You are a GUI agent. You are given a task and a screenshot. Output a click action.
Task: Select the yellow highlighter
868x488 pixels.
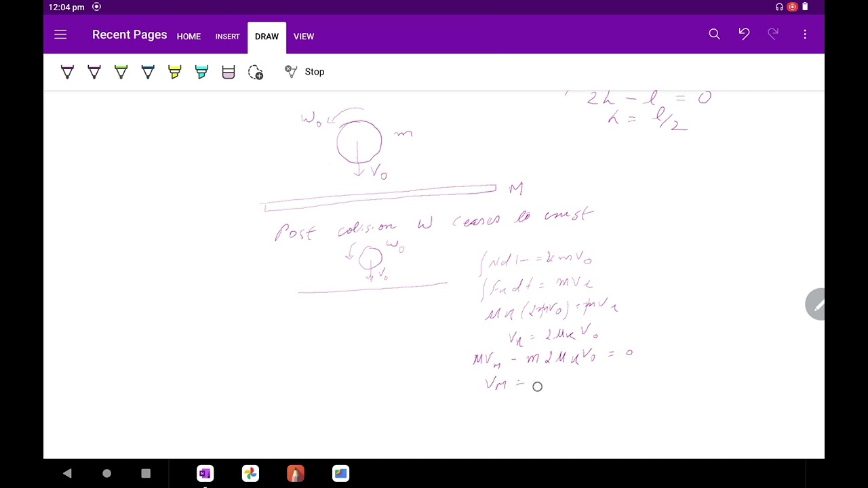click(x=174, y=72)
